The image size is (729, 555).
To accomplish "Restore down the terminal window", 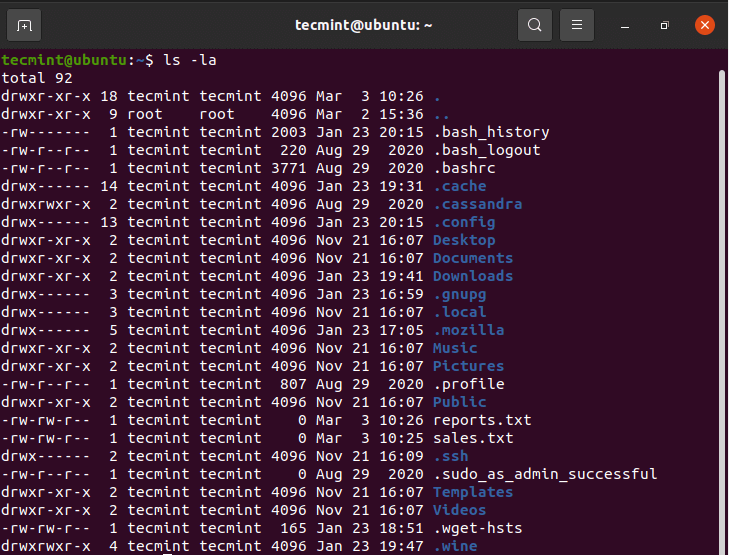I will click(664, 24).
